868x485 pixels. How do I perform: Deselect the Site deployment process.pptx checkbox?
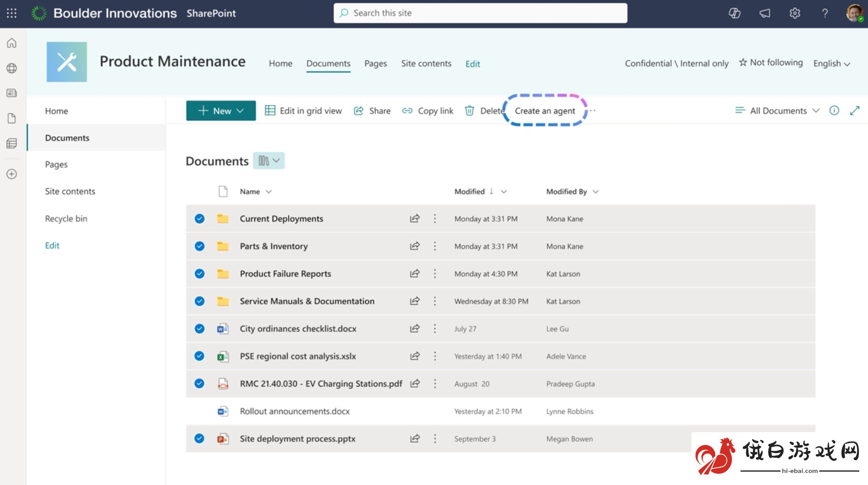(x=200, y=439)
